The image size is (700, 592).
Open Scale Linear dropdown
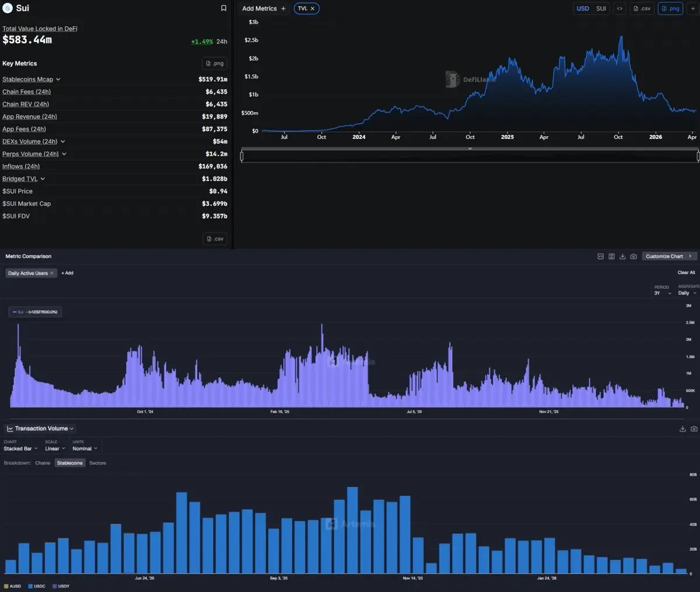(x=55, y=449)
